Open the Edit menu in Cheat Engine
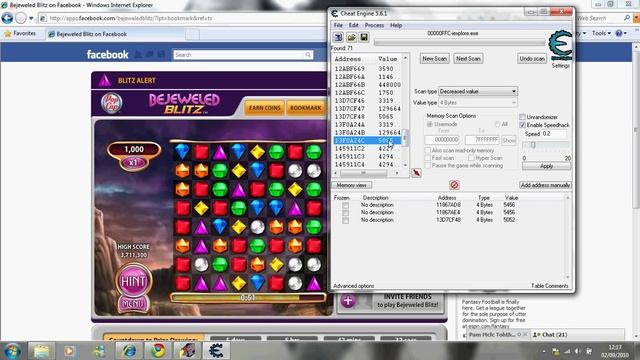Viewport: 640px width, 360px height. click(x=353, y=25)
